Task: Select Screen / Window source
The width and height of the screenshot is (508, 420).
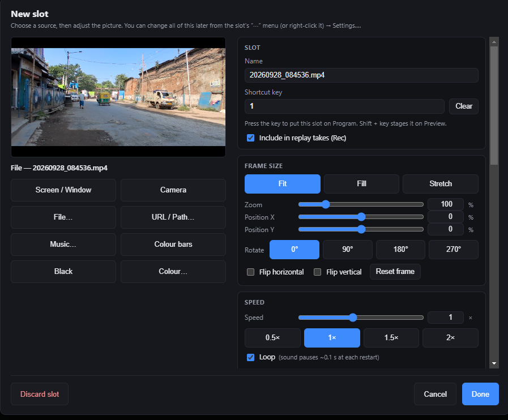Action: [63, 190]
